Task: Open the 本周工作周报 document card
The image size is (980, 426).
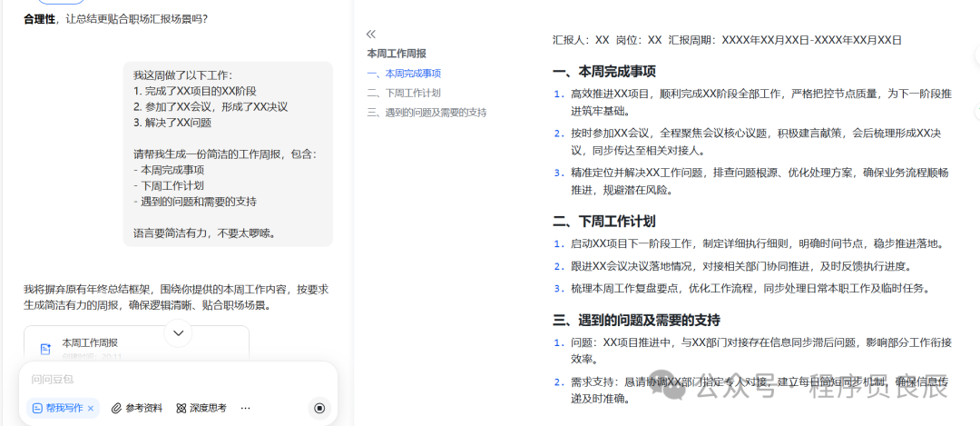Action: (x=136, y=344)
